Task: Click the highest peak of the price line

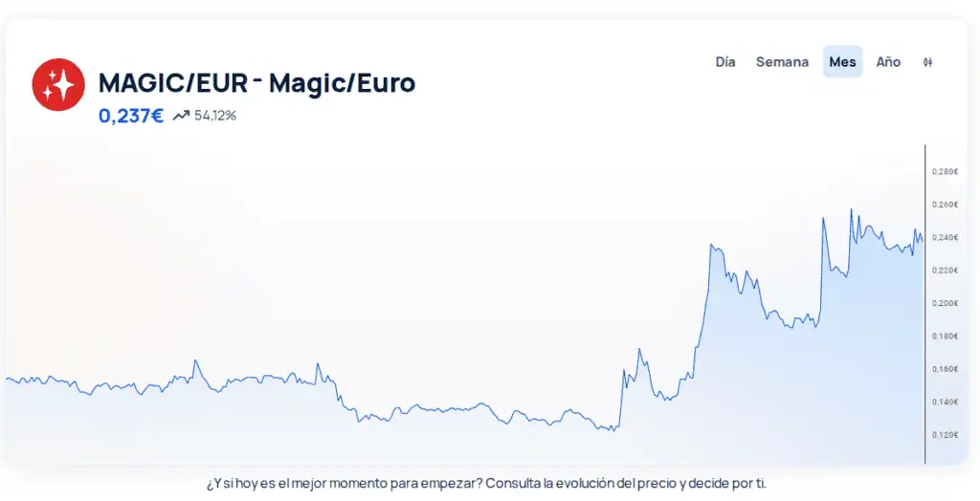Action: 851,210
